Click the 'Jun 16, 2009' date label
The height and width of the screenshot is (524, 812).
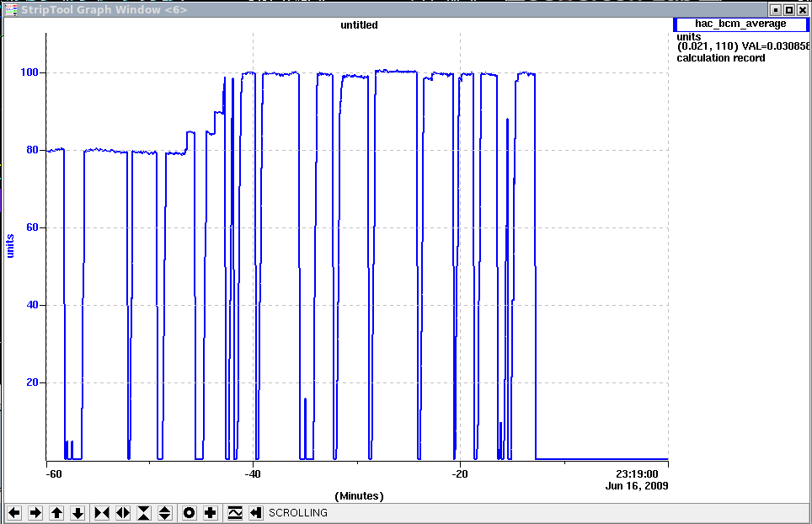pyautogui.click(x=637, y=486)
